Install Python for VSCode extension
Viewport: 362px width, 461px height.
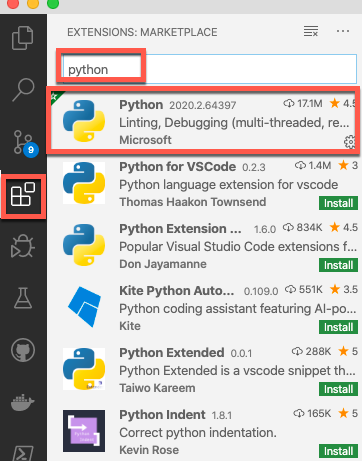click(x=338, y=203)
